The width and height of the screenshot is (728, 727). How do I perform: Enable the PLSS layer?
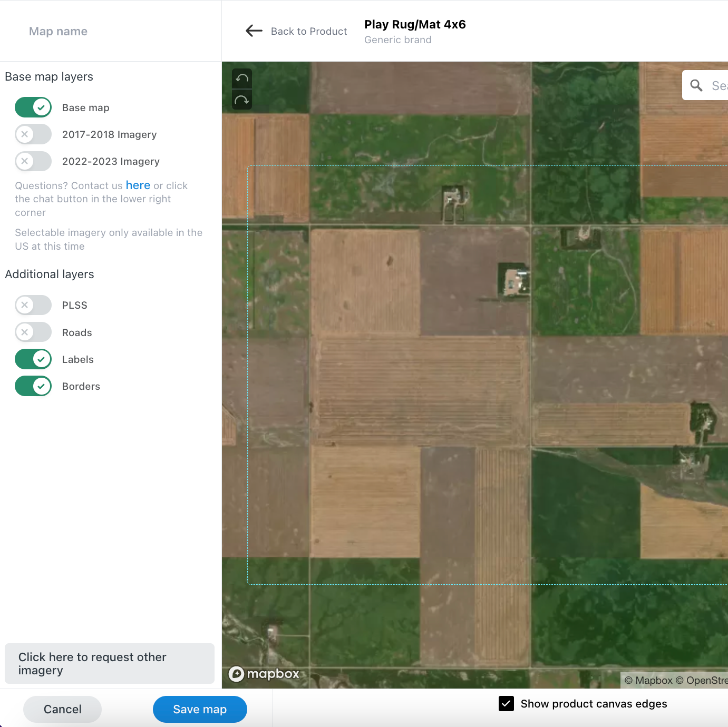click(33, 305)
